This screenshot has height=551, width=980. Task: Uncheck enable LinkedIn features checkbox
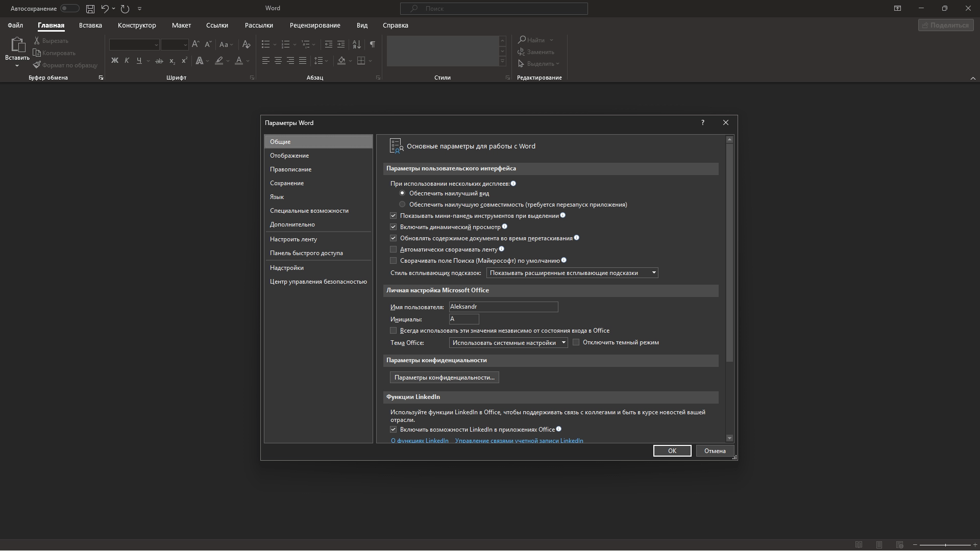coord(393,430)
